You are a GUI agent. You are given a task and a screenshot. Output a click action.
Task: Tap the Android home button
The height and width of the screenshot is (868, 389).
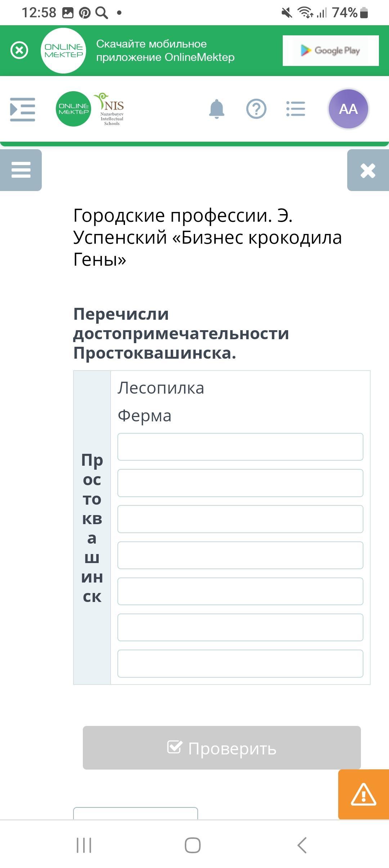pyautogui.click(x=193, y=845)
